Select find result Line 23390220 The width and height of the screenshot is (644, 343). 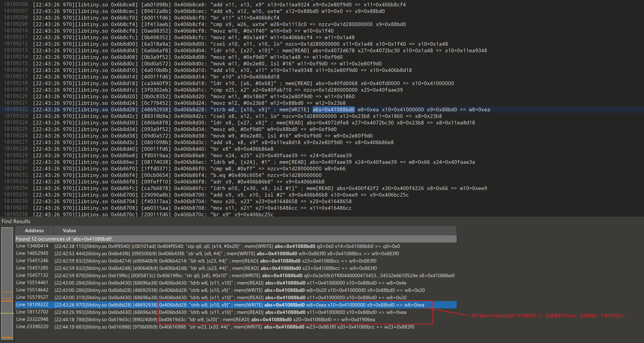pos(236,327)
